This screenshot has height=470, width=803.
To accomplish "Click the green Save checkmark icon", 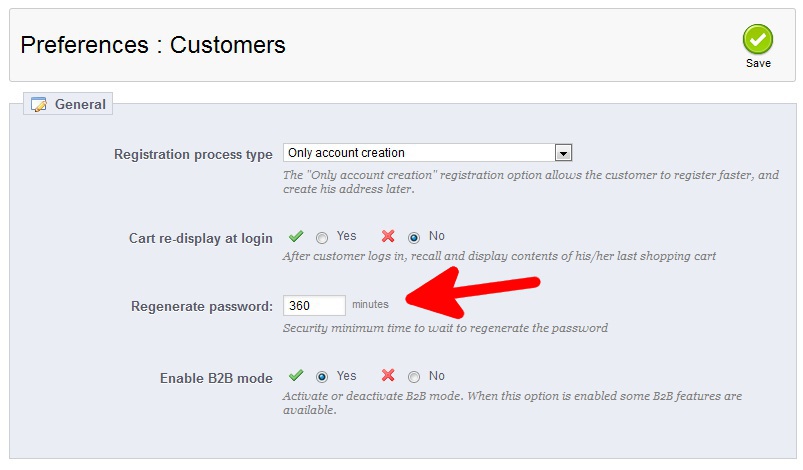I will point(757,40).
